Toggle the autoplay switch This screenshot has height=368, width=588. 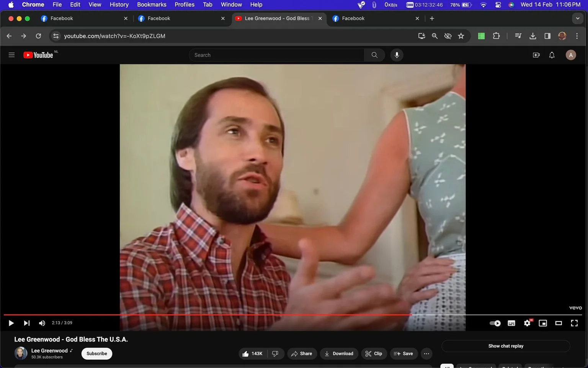(x=495, y=323)
